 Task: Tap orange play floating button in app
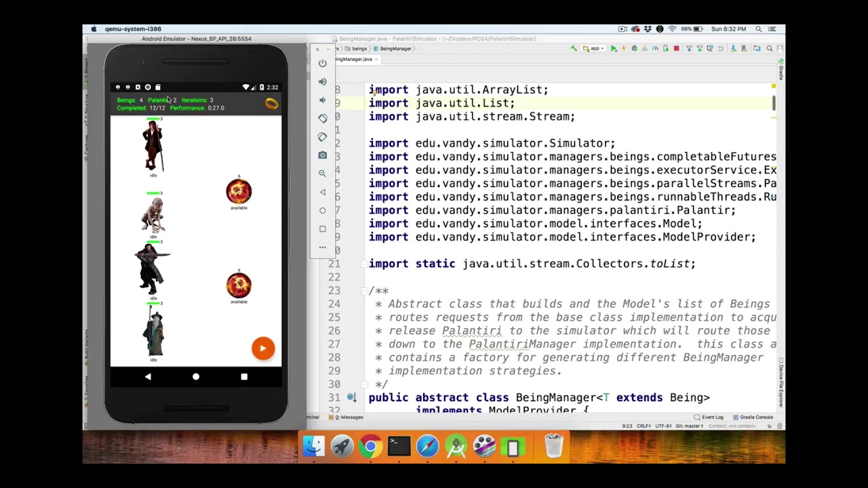263,348
